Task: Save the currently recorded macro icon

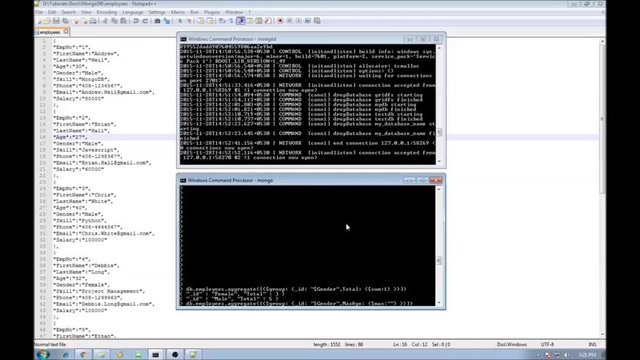Action: 317,21
